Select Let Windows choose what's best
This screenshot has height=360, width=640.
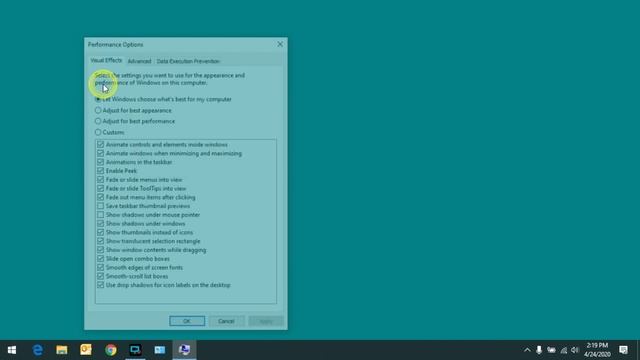[163, 99]
